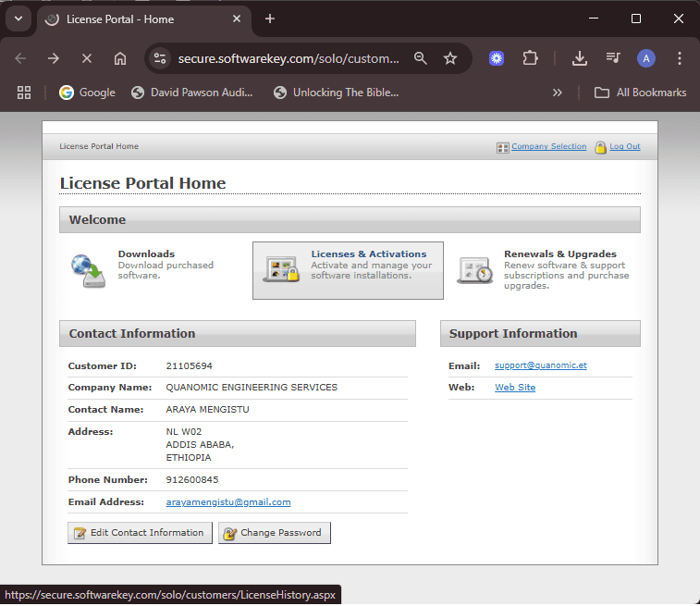
Task: Open the apps grid in bookmarks bar
Action: [x=24, y=93]
